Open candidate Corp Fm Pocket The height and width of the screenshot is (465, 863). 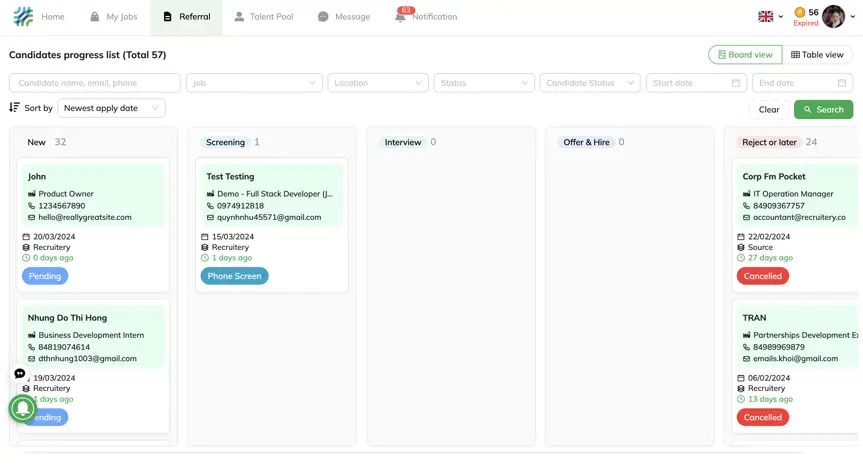[x=774, y=177]
